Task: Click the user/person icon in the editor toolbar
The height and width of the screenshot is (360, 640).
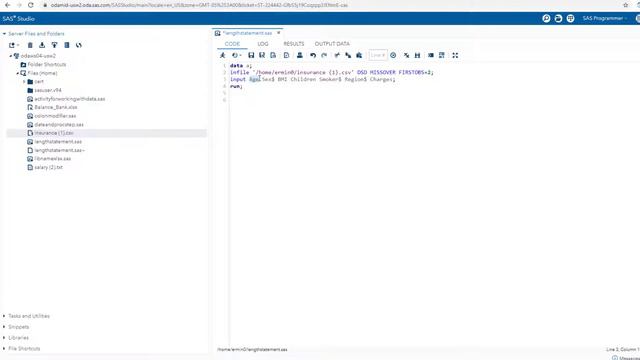Action: (300, 55)
